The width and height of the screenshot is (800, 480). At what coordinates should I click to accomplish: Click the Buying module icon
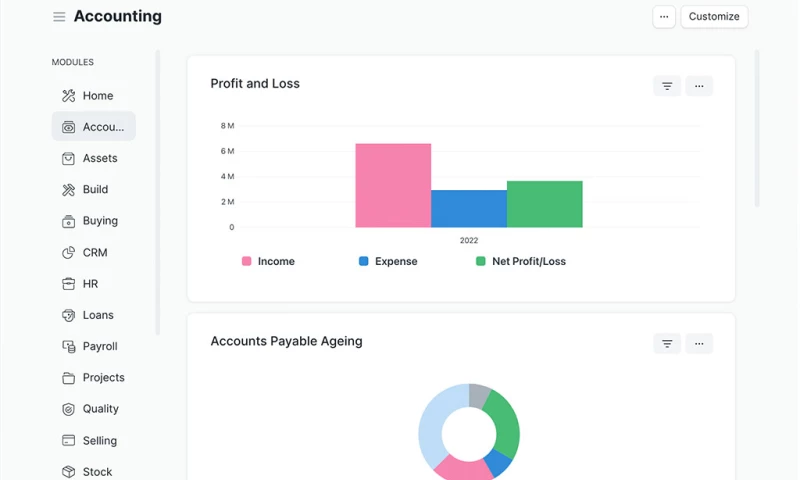pos(68,221)
